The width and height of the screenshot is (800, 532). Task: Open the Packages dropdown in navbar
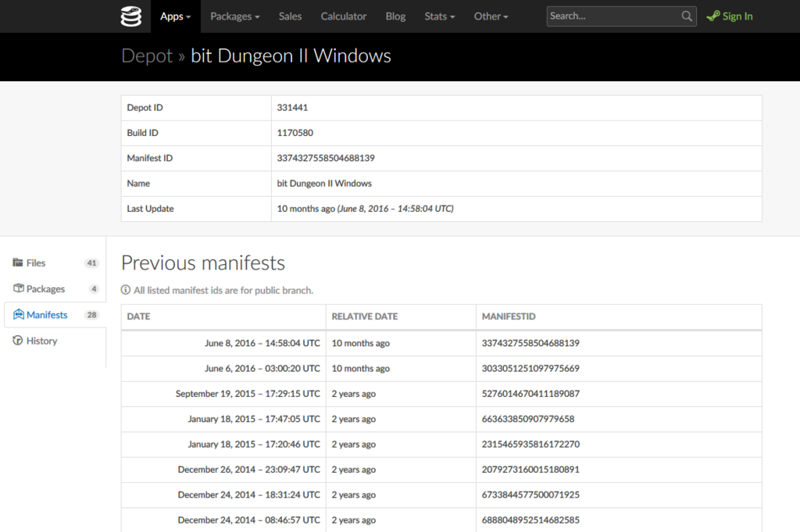pyautogui.click(x=235, y=16)
